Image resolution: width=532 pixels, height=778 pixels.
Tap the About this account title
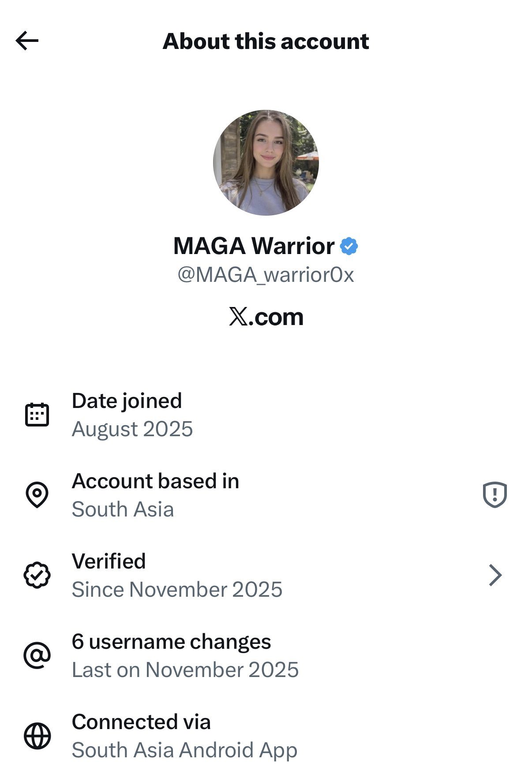point(266,41)
